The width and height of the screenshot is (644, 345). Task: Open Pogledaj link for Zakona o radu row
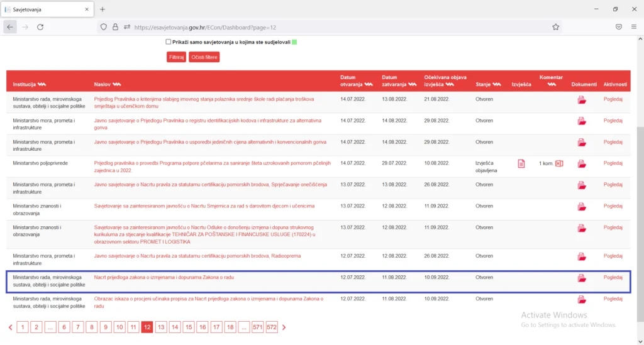tap(613, 277)
